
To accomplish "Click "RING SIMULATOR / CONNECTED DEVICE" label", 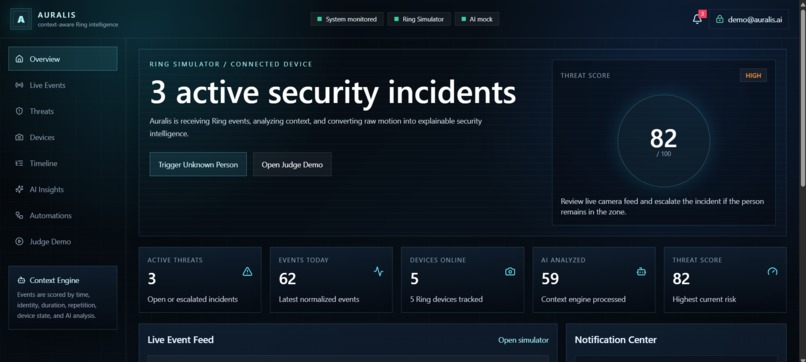I will pos(231,64).
